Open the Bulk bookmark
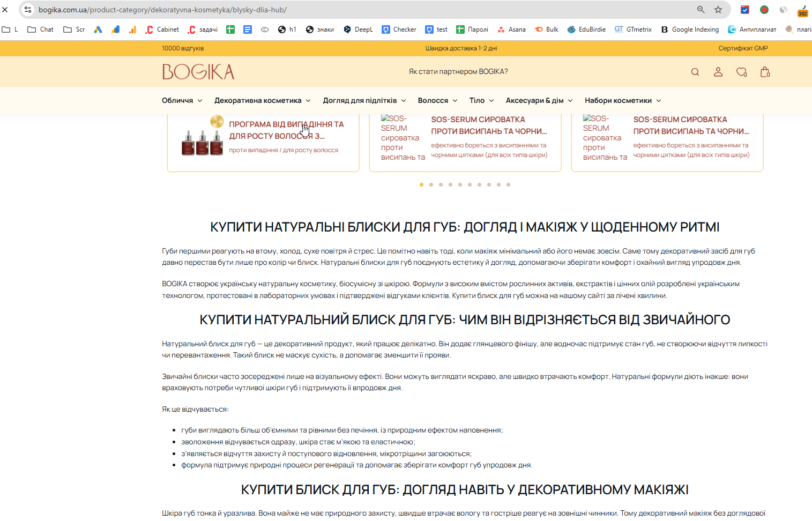812x521 pixels. 547,29
